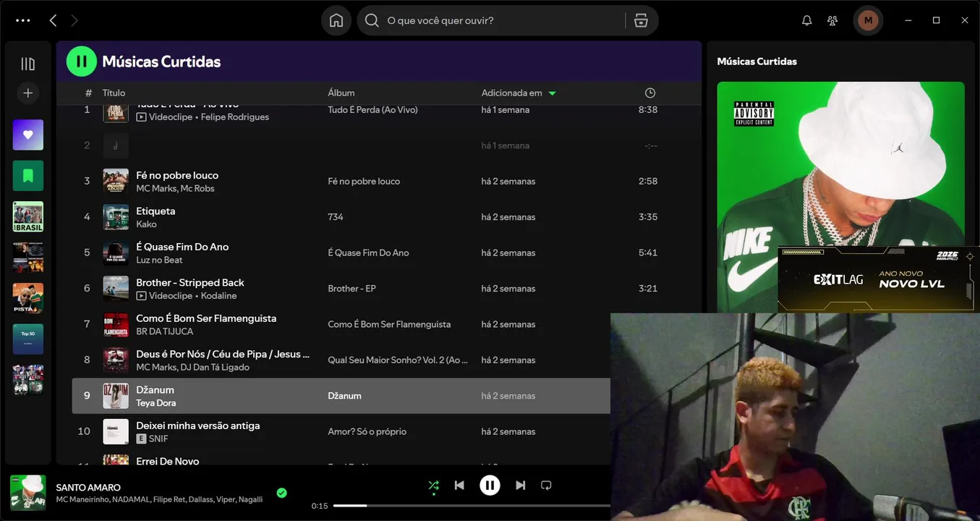980x521 pixels.
Task: Open the Home page icon
Action: click(336, 20)
